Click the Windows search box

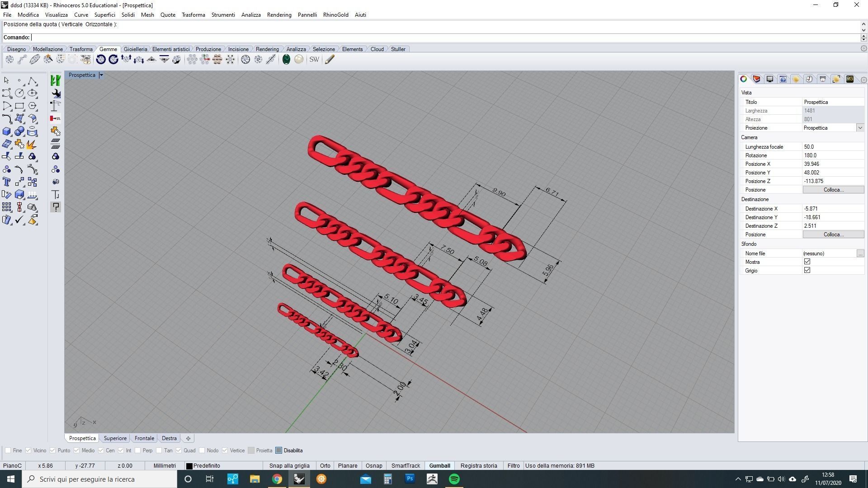(x=99, y=479)
